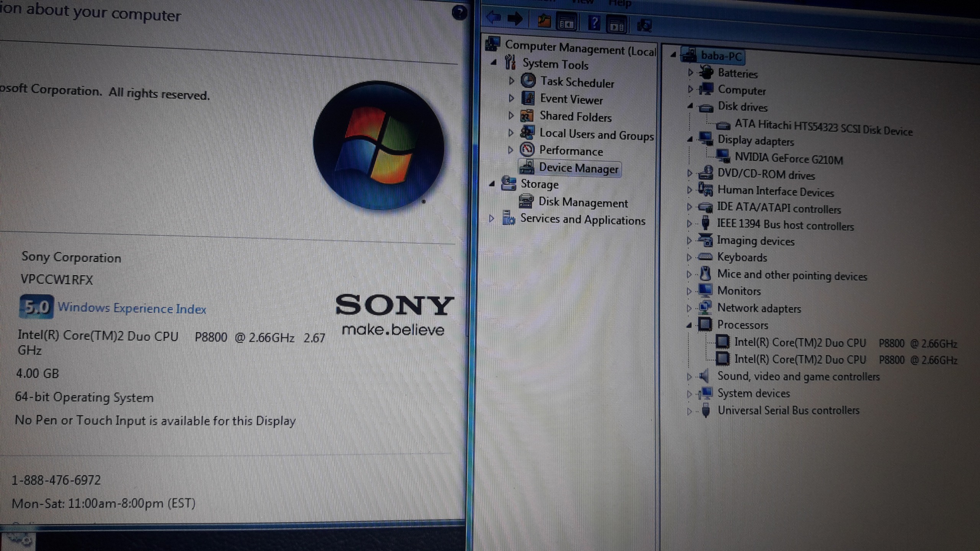Select the baba-PC computer name
980x551 pixels.
(721, 56)
